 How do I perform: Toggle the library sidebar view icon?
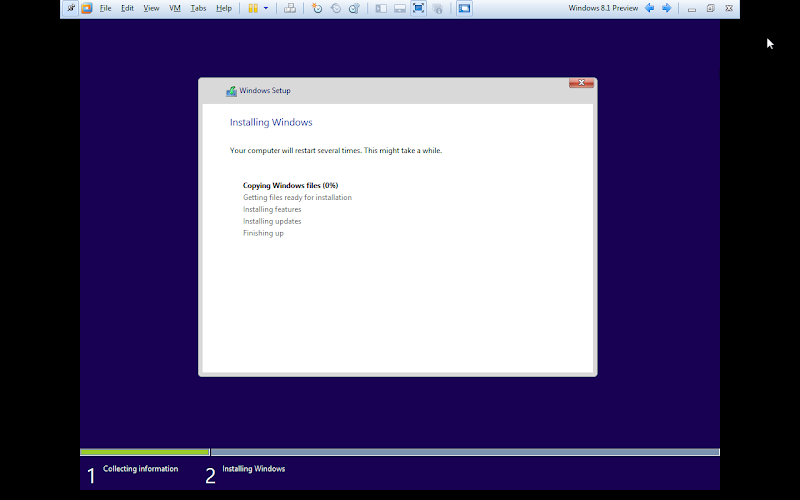coord(381,8)
